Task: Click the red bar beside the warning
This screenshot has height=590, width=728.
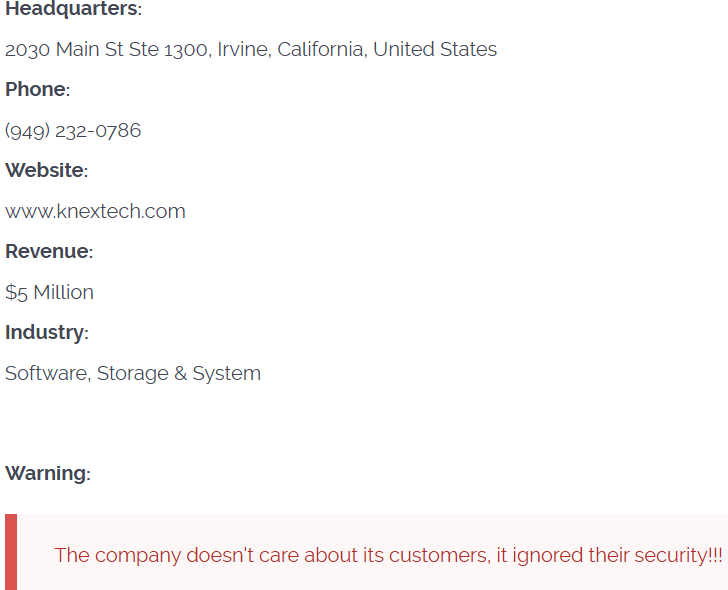Action: [x=11, y=552]
